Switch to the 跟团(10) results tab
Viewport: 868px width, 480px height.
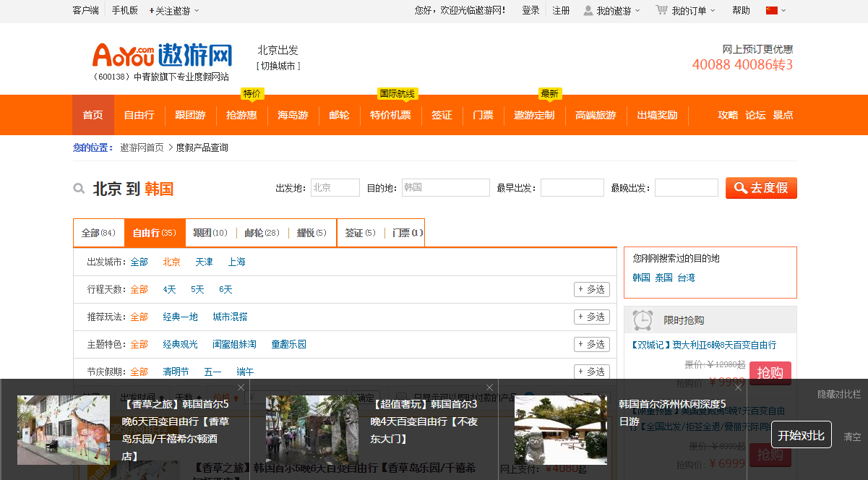click(x=210, y=233)
